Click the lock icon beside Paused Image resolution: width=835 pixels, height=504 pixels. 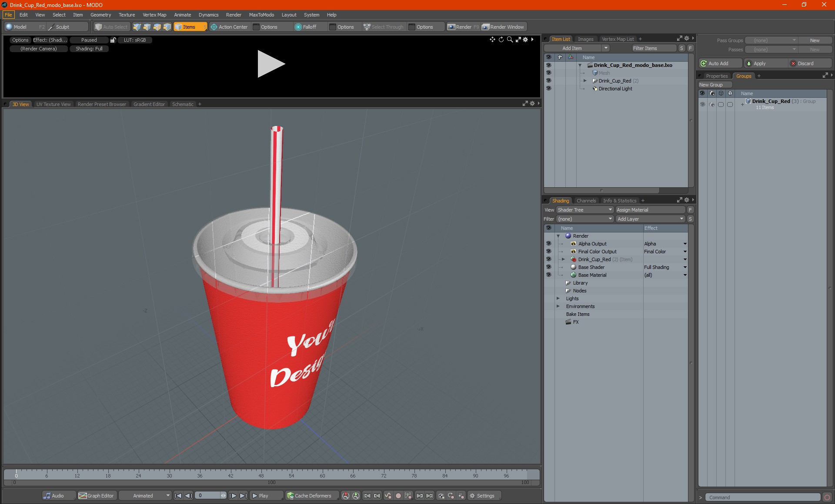pyautogui.click(x=113, y=40)
